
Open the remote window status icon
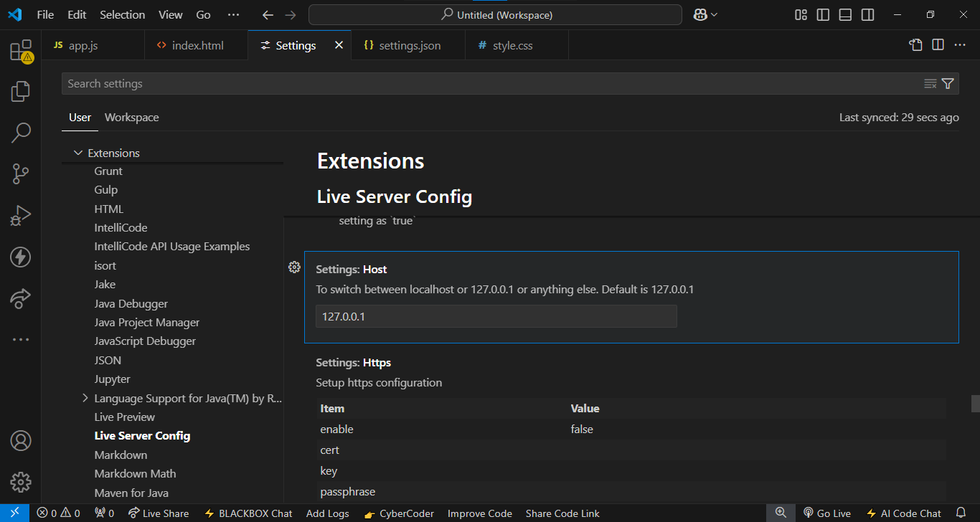point(14,513)
